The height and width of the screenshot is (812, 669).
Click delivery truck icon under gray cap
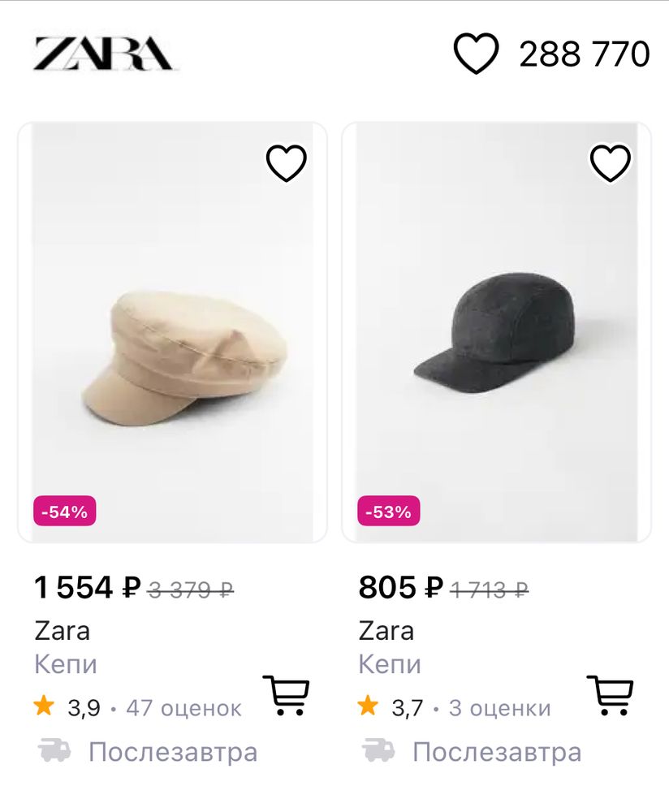(x=378, y=751)
